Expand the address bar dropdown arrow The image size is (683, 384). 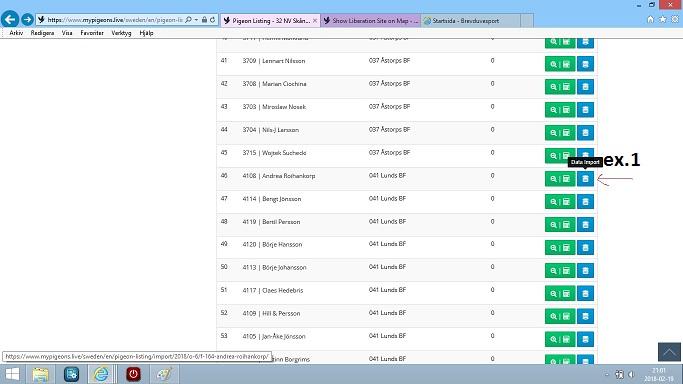click(x=196, y=20)
